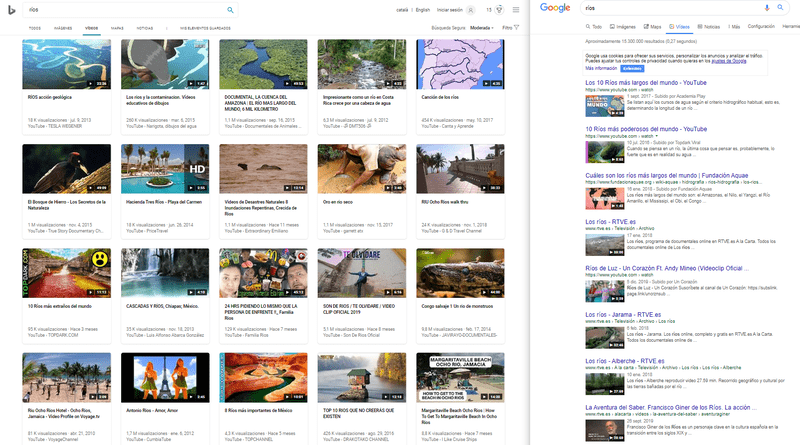Switch to Bing IMÁGENES tab
The width and height of the screenshot is (800, 445).
62,29
